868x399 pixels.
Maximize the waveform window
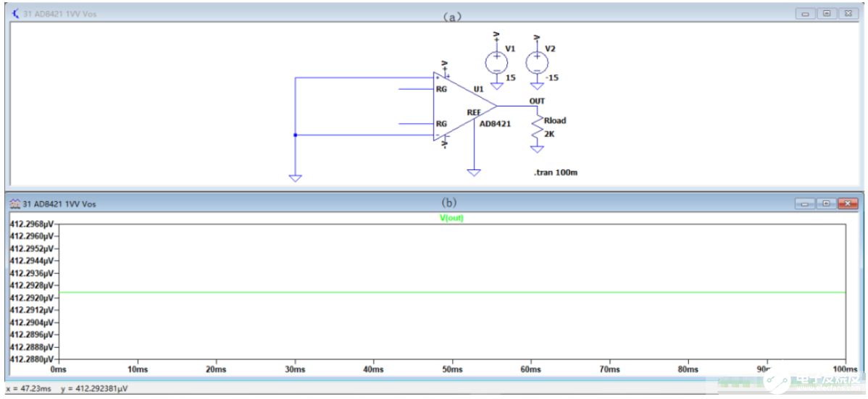pos(827,204)
